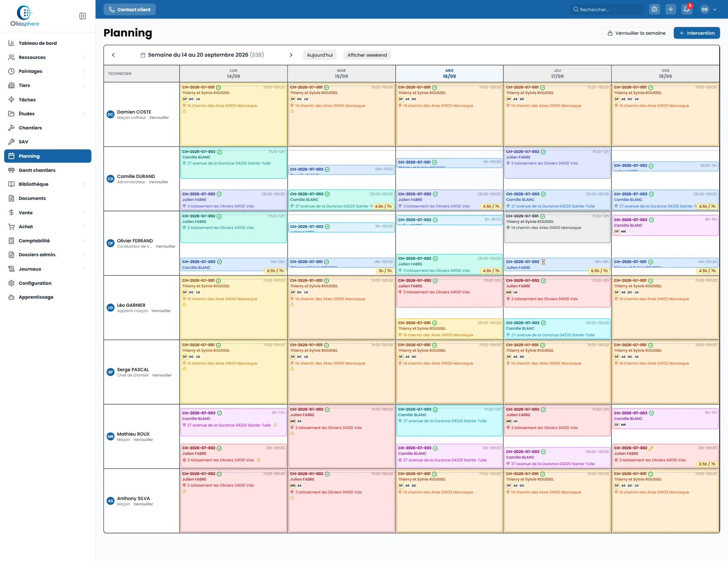Open the CD user avatar menu
The width and height of the screenshot is (728, 561).
pyautogui.click(x=709, y=9)
